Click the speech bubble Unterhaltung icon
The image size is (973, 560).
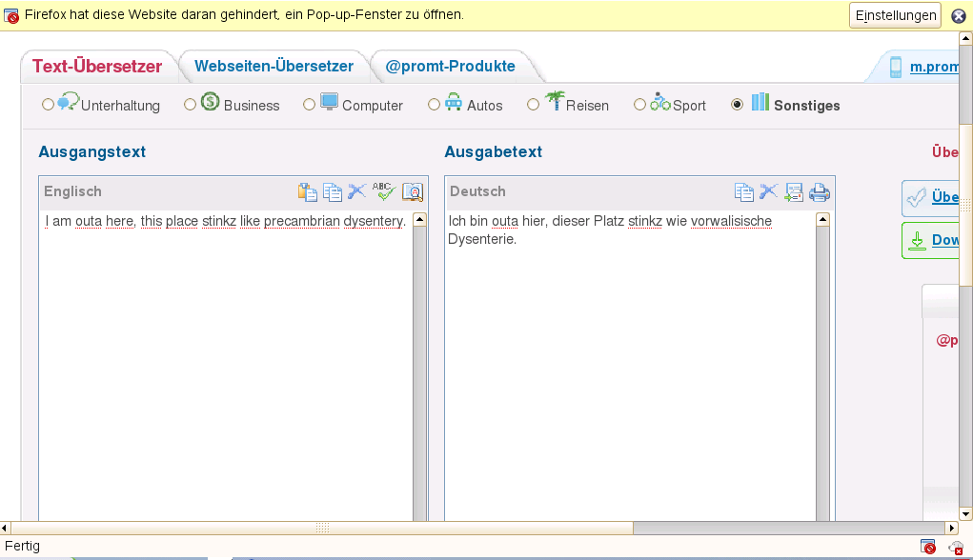pos(69,101)
